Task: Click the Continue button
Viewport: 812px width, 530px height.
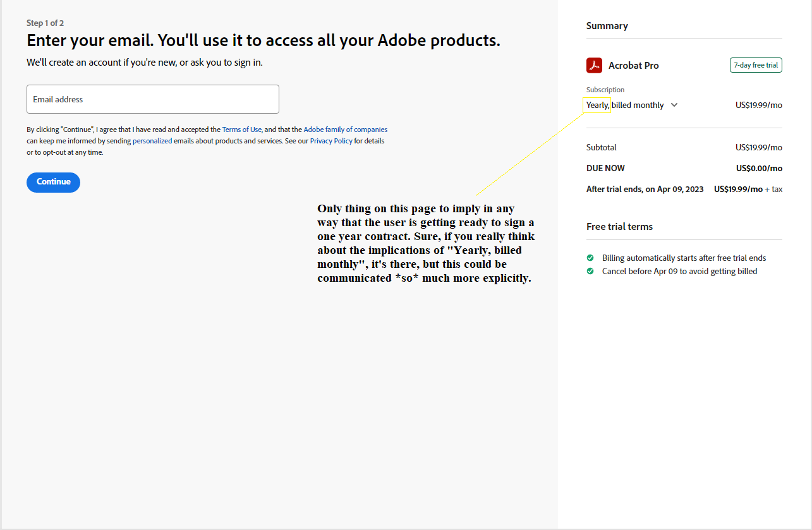Action: pos(53,182)
